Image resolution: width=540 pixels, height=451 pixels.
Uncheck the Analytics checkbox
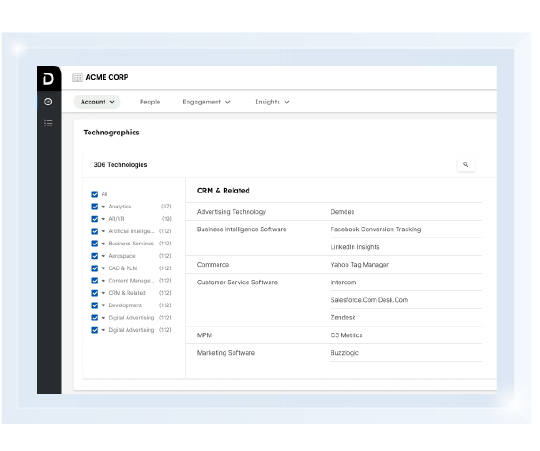[x=95, y=207]
